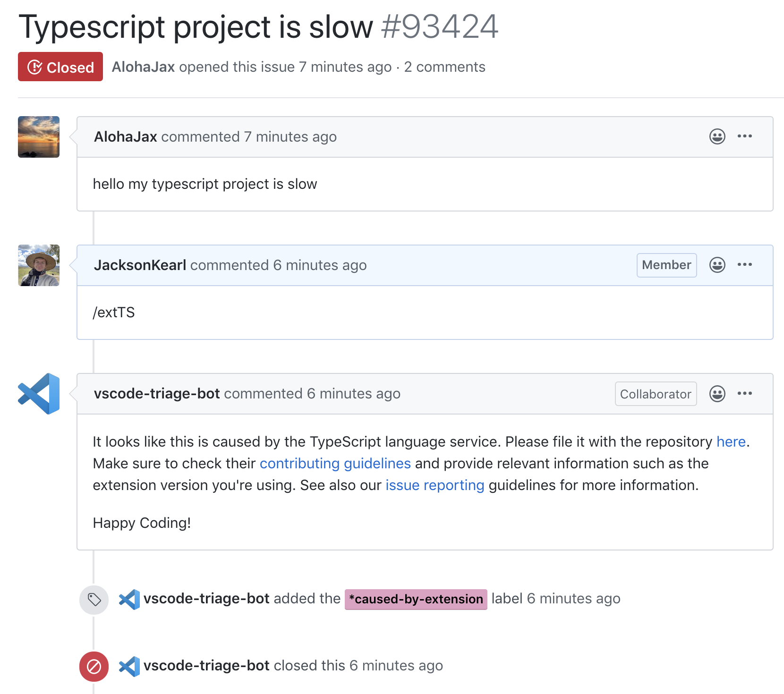Click the VS Code bot avatar logo
This screenshot has height=694, width=784.
tap(39, 394)
